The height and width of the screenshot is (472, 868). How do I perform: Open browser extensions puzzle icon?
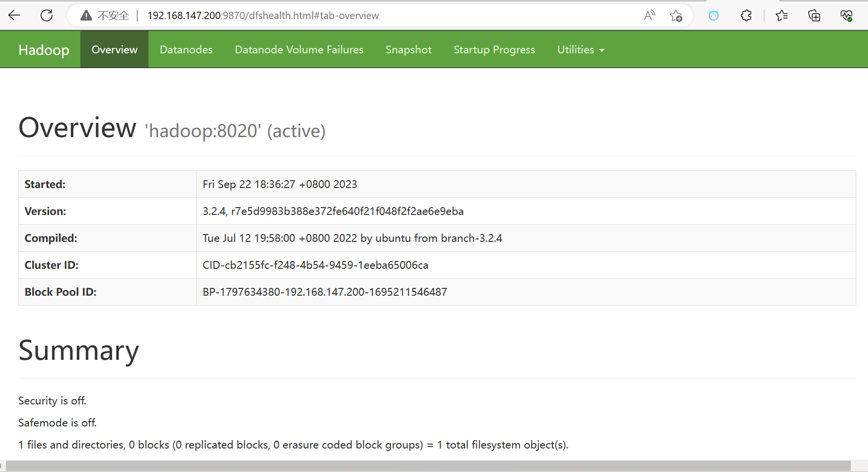pos(746,16)
